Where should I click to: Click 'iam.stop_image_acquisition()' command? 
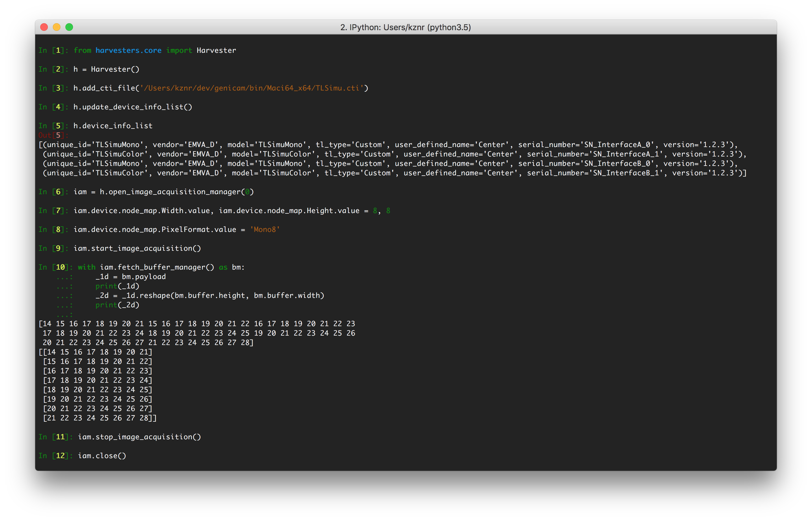[x=139, y=437]
